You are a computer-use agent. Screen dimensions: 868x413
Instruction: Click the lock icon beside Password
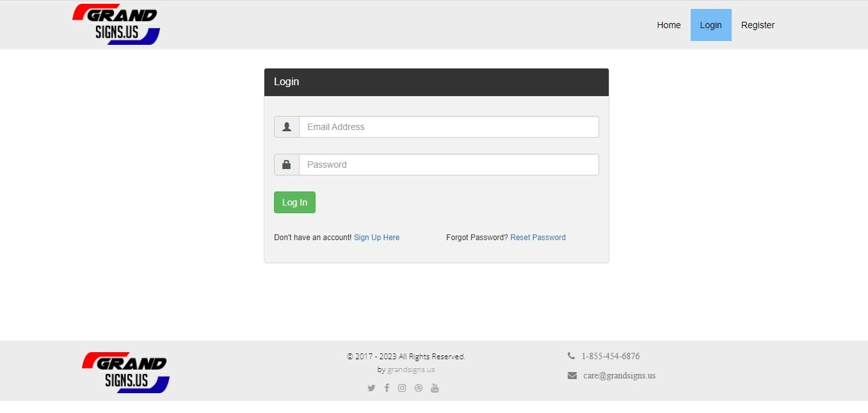287,165
